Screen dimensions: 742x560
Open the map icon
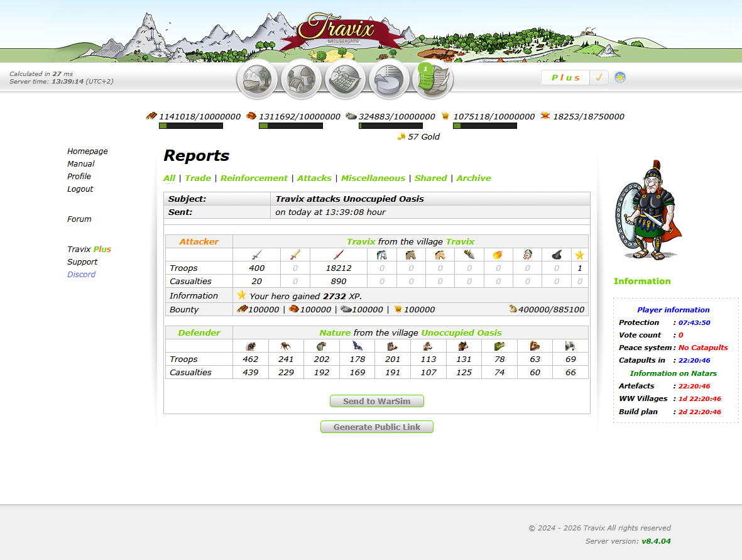pos(344,79)
